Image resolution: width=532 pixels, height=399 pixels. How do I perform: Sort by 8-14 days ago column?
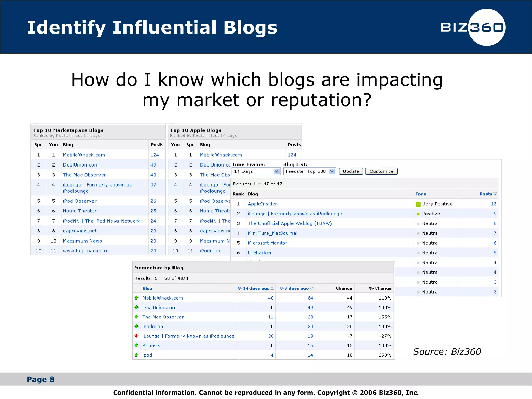(256, 288)
